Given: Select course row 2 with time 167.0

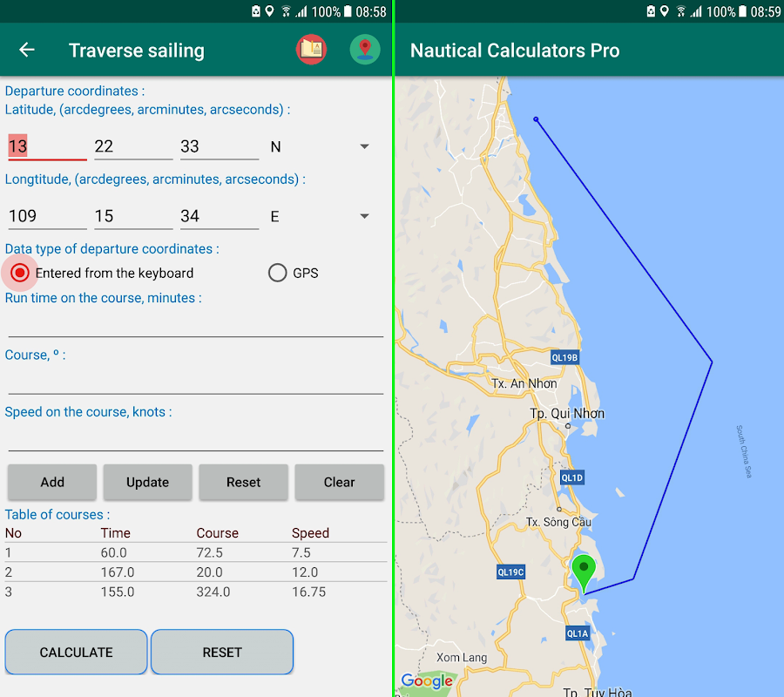Looking at the screenshot, I should (x=195, y=572).
